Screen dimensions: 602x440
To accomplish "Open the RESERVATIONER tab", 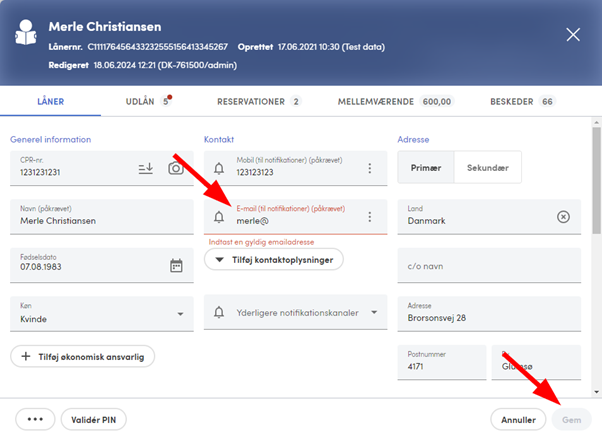I will [x=258, y=101].
